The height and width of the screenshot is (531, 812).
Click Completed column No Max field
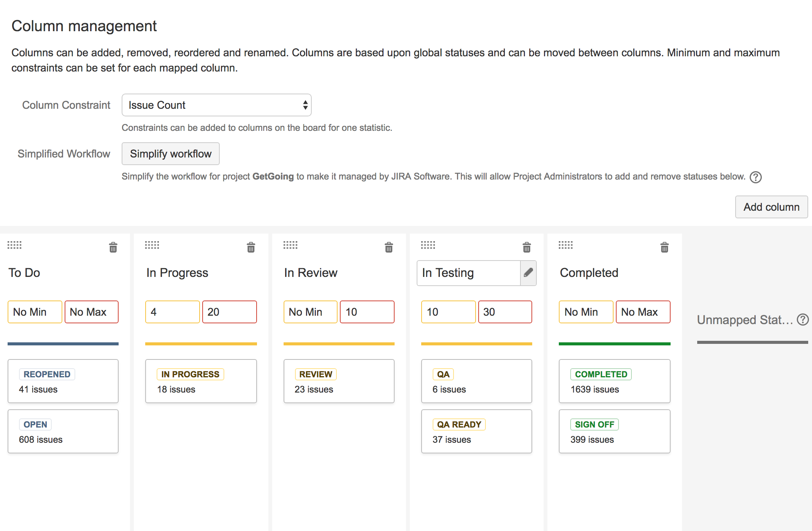point(643,312)
